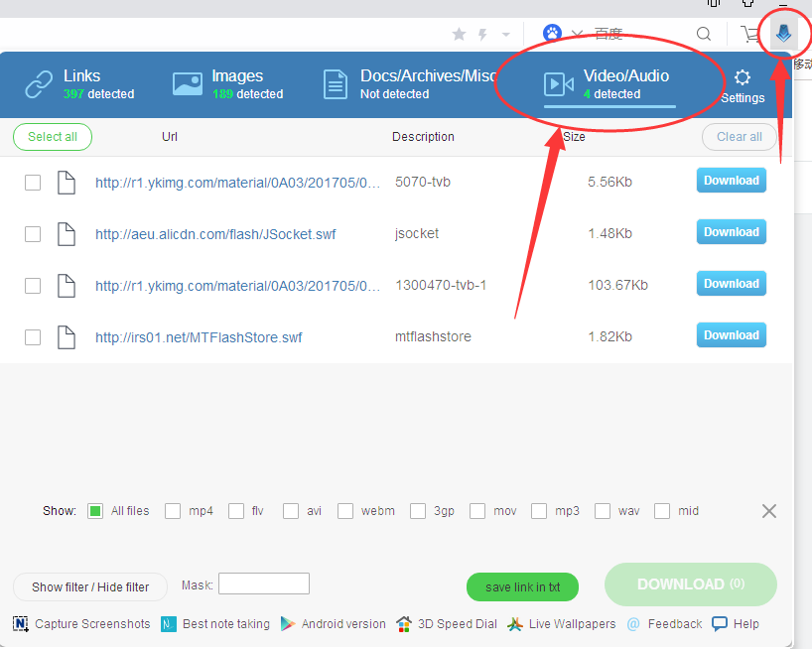The width and height of the screenshot is (812, 649).
Task: Open the ykimg link for 1300470-tvb-1
Action: click(237, 286)
